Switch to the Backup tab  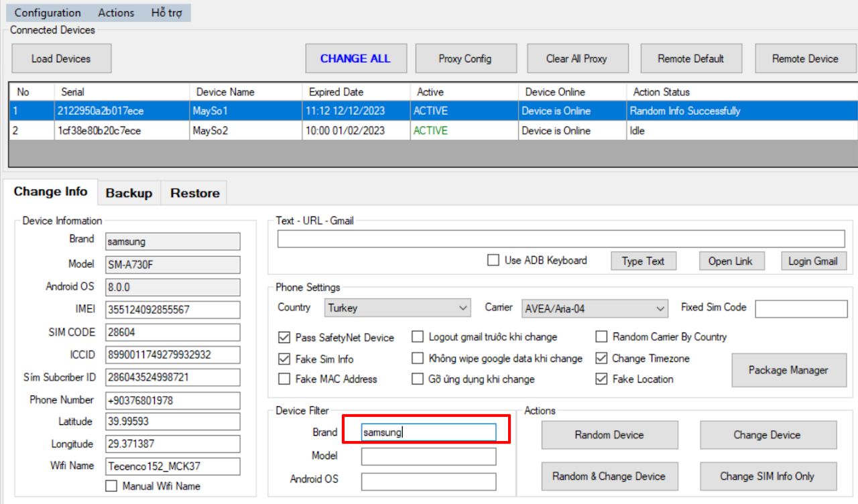click(x=129, y=193)
